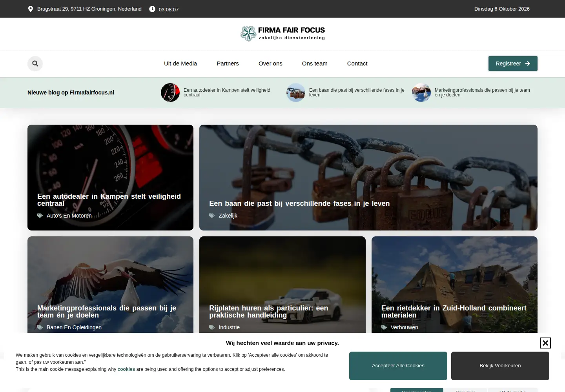565x392 pixels.
Task: Open ticker headline about baan verschillende fases
Action: pyautogui.click(x=357, y=93)
